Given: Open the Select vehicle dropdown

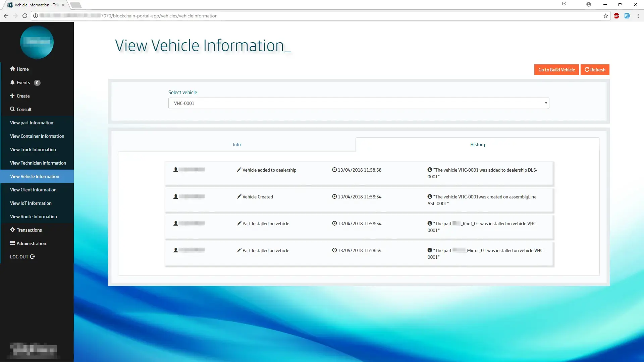Looking at the screenshot, I should click(359, 103).
